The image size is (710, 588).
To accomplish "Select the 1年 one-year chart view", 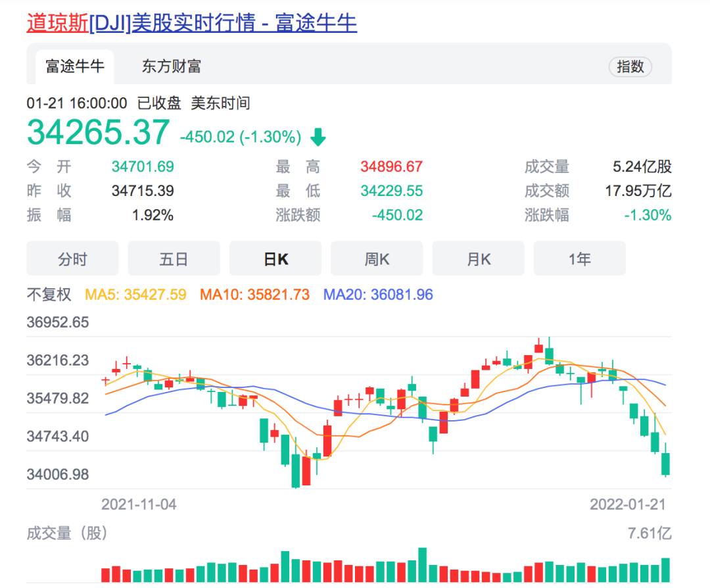I will pos(579,258).
